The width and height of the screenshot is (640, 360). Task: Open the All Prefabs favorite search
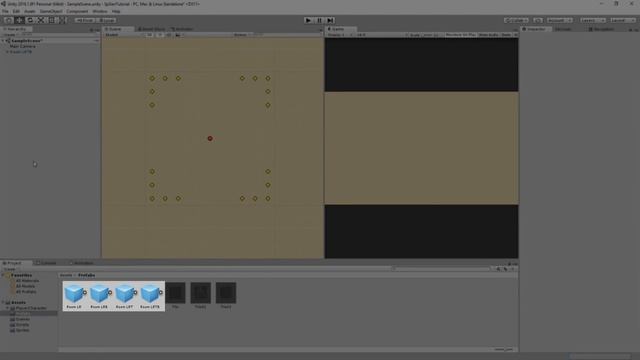coord(26,292)
